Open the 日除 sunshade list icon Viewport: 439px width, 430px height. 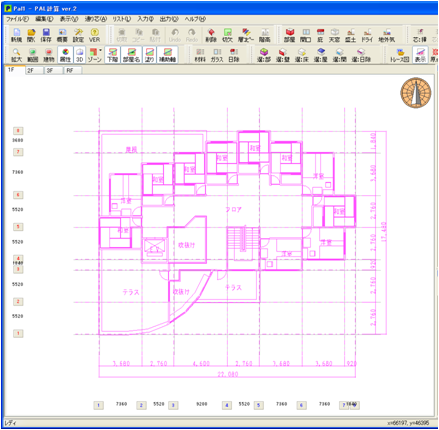(x=234, y=55)
